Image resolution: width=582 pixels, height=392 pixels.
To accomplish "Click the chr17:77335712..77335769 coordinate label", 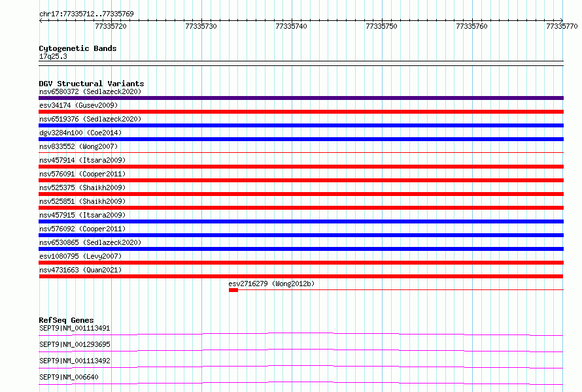I will 86,14.
